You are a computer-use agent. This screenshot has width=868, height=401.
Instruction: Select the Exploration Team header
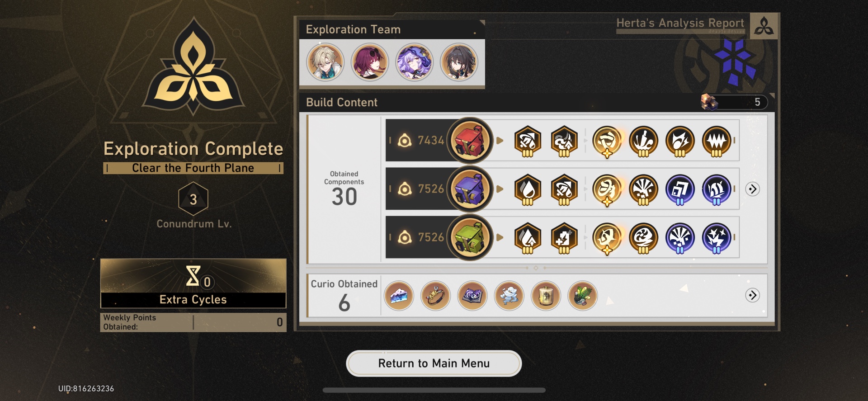click(x=353, y=29)
